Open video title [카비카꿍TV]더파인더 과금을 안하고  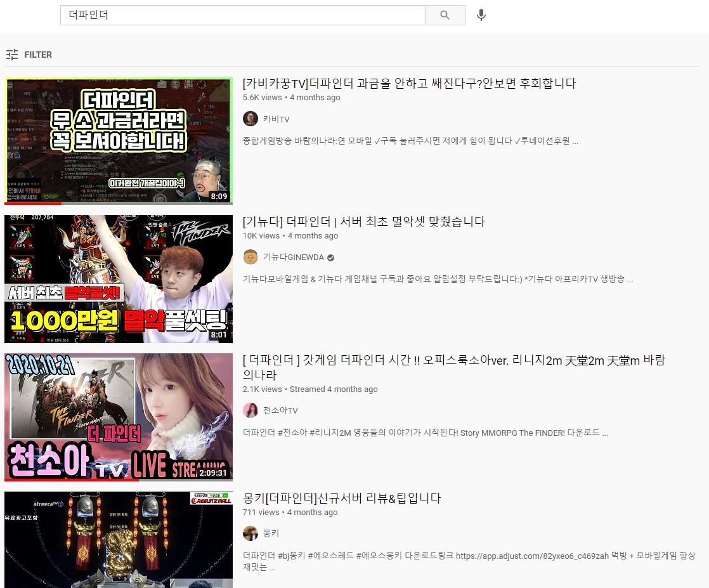[x=409, y=83]
